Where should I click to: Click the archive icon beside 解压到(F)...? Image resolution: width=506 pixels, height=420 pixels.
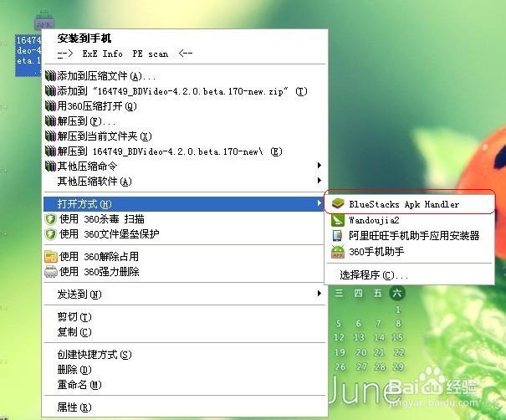[50, 121]
